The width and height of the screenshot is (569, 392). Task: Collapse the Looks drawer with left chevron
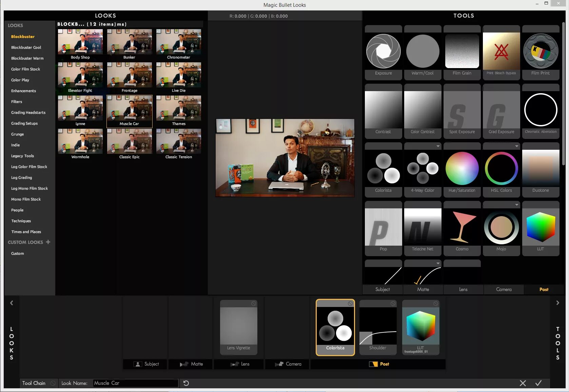(x=12, y=303)
